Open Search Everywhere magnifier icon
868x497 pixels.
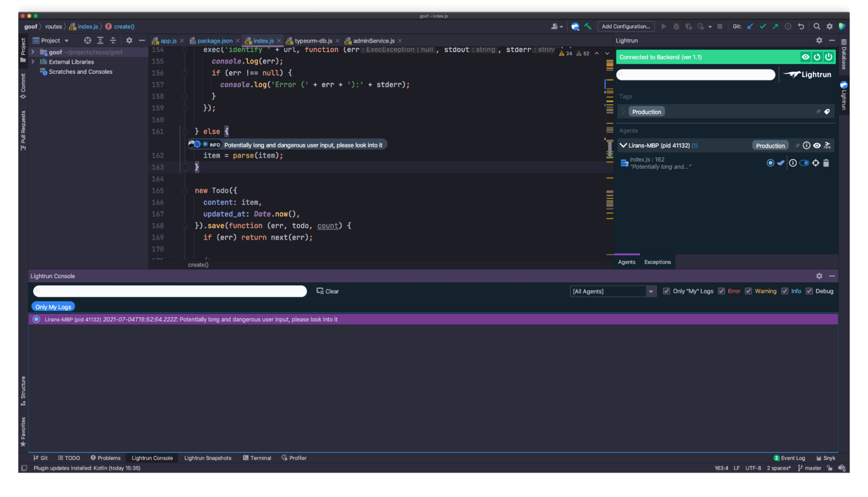[x=817, y=27]
